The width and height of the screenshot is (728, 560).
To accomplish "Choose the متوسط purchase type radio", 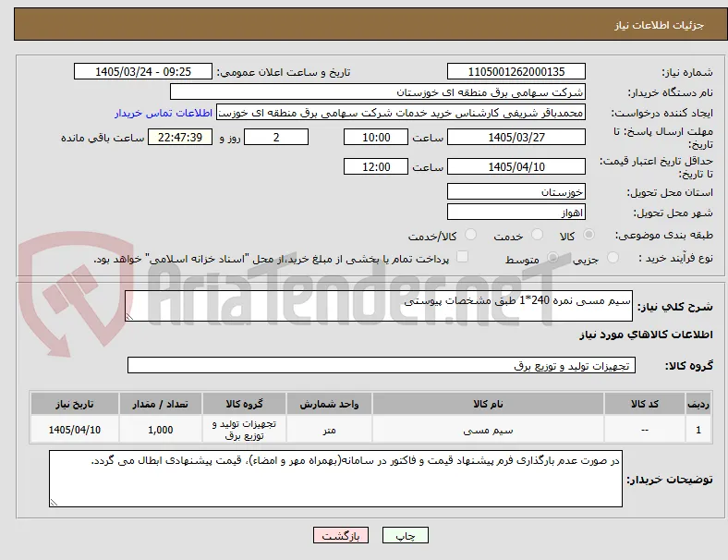I will click(552, 258).
